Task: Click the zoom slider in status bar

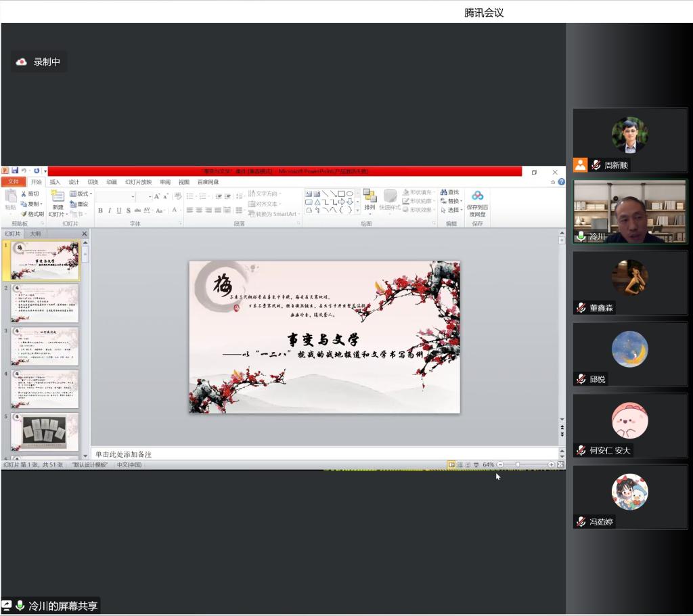Action: tap(518, 464)
